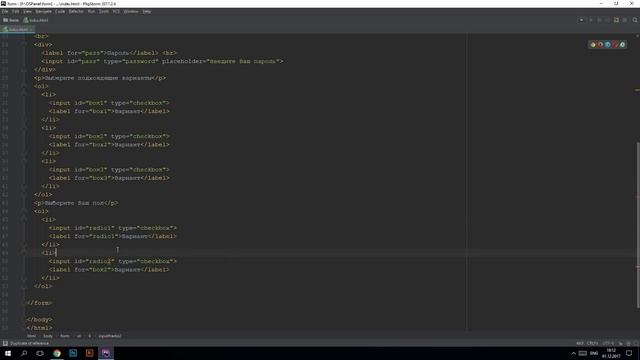Open preview in Firefox browser icon
Screen dimensions: 640x360
click(600, 44)
